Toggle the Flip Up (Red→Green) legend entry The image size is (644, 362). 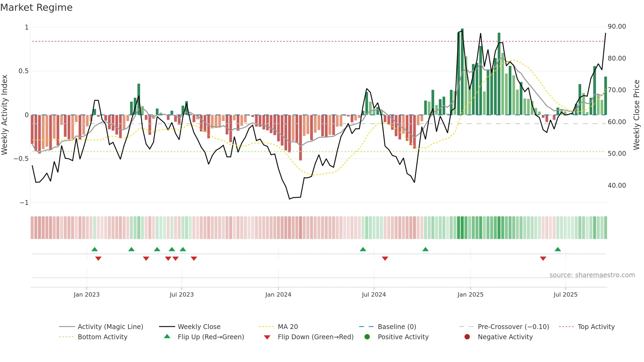click(x=204, y=337)
